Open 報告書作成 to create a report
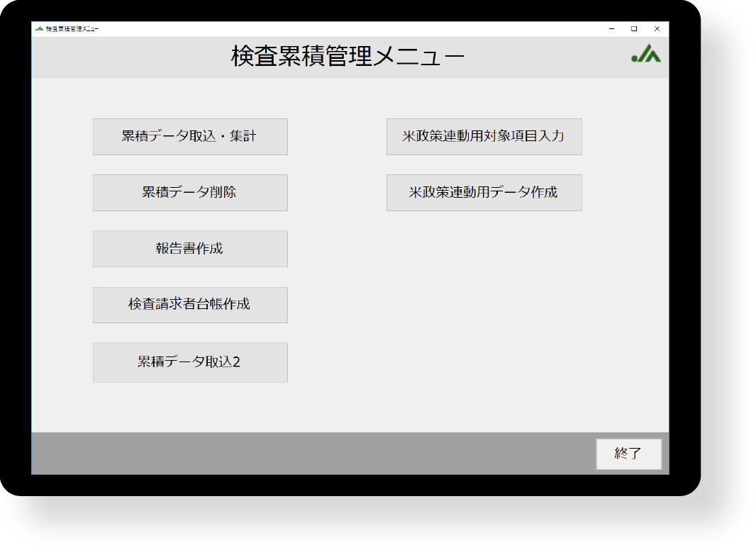 pyautogui.click(x=190, y=249)
